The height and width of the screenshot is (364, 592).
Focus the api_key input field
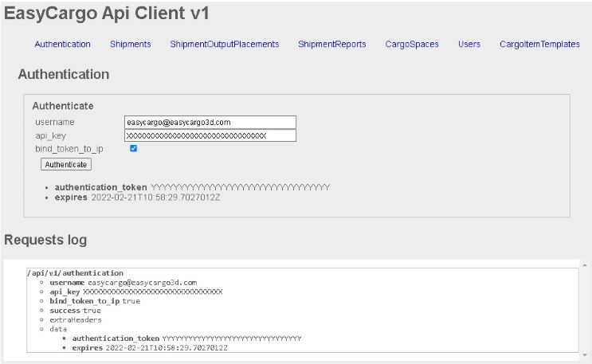click(210, 135)
